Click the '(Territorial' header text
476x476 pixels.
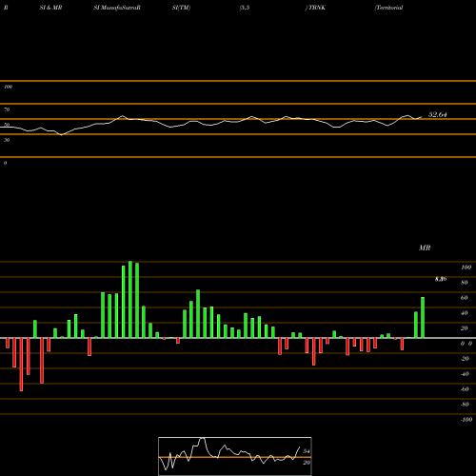click(388, 8)
